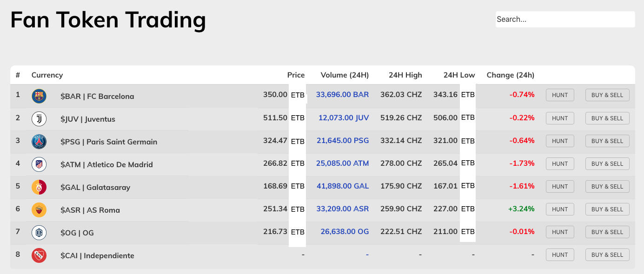Select the $CAI | Independiente name
The width and height of the screenshot is (644, 274).
point(97,256)
